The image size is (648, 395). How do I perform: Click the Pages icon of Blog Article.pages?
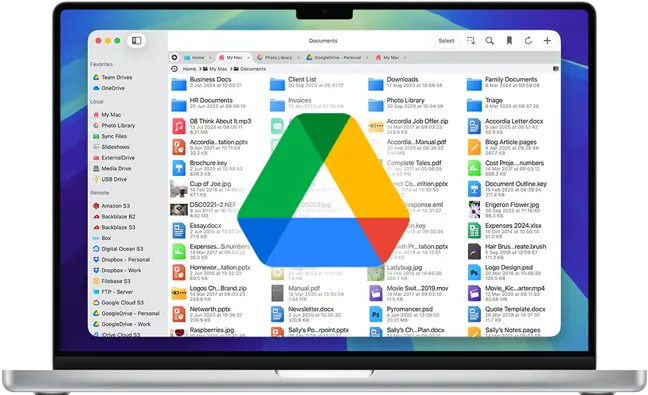click(x=474, y=147)
